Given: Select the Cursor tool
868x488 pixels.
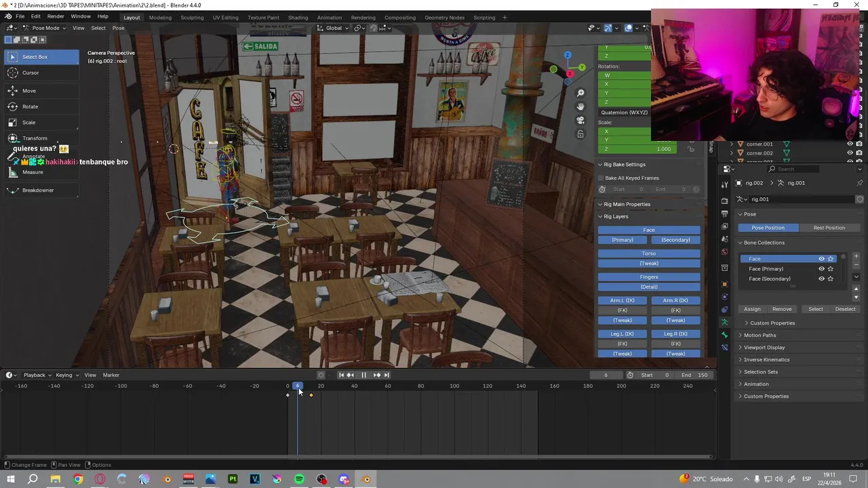Looking at the screenshot, I should 41,73.
